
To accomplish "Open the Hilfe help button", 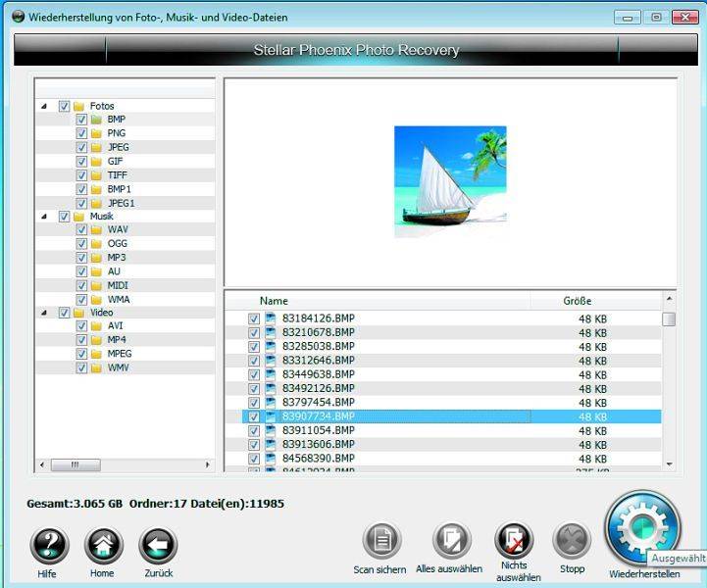I will tap(50, 546).
